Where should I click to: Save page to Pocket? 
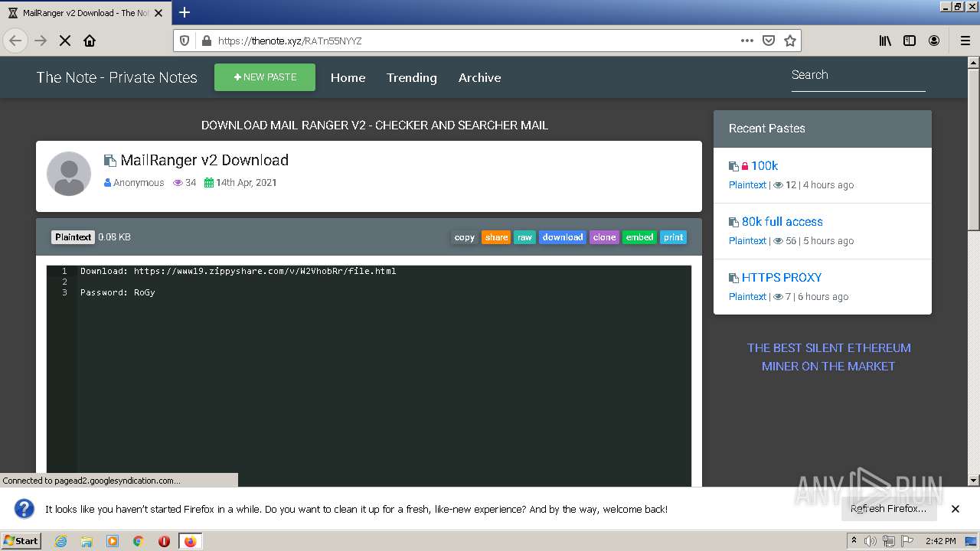769,41
